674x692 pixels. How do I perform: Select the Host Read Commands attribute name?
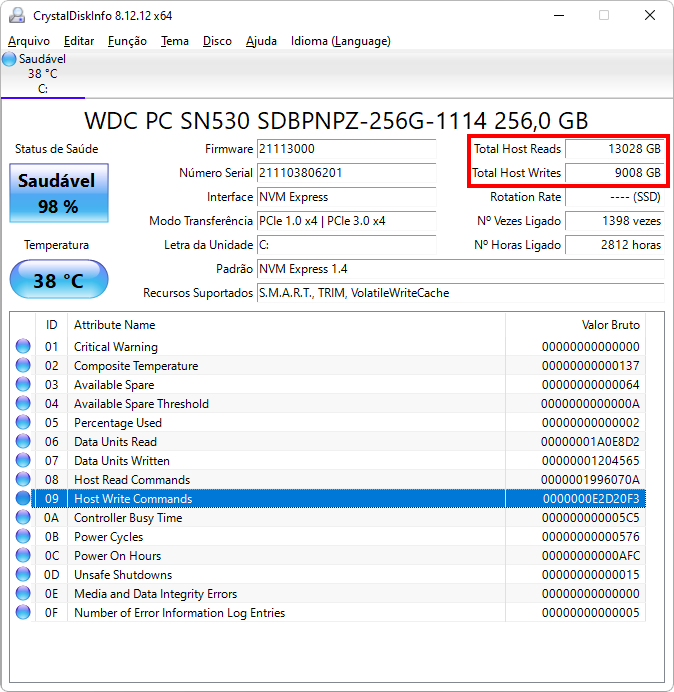tap(132, 480)
